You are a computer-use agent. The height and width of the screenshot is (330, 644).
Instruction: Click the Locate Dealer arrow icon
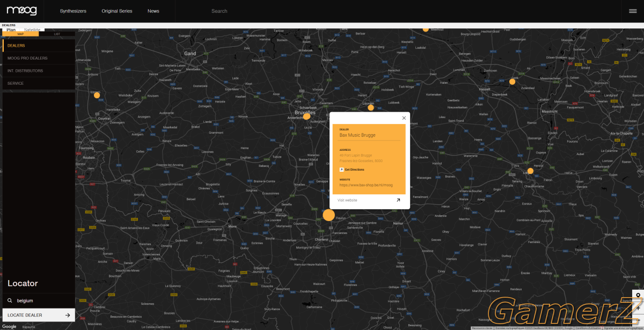point(68,315)
